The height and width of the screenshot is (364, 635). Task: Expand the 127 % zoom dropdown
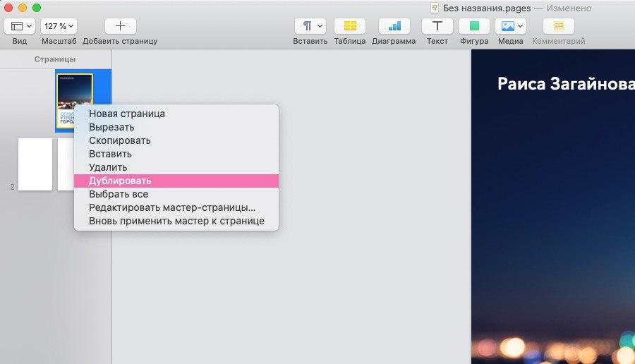(59, 26)
